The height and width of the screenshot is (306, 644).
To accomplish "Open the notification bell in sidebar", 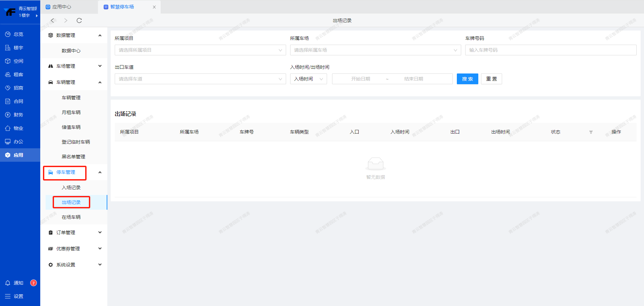I will pyautogui.click(x=8, y=283).
